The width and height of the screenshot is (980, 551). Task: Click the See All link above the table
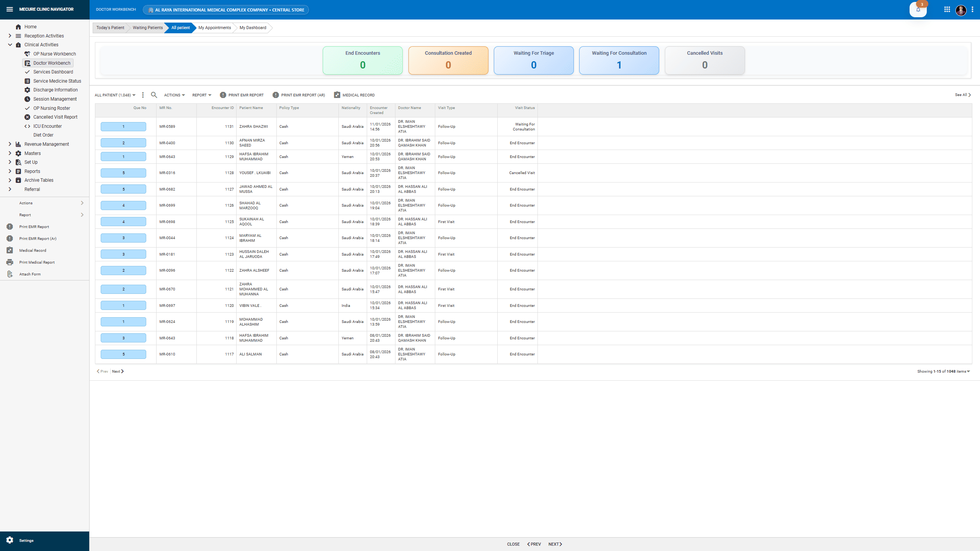coord(962,95)
